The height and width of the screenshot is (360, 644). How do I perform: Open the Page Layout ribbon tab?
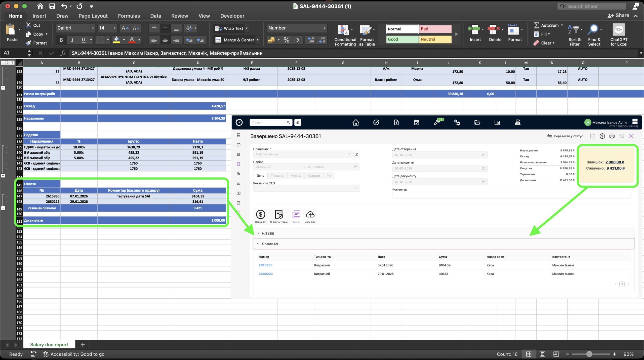(x=93, y=16)
